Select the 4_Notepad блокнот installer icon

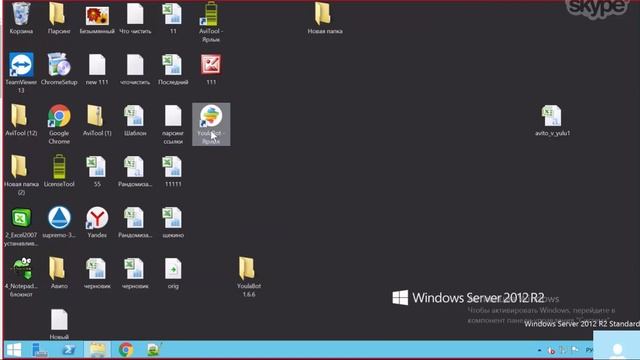pos(21,277)
